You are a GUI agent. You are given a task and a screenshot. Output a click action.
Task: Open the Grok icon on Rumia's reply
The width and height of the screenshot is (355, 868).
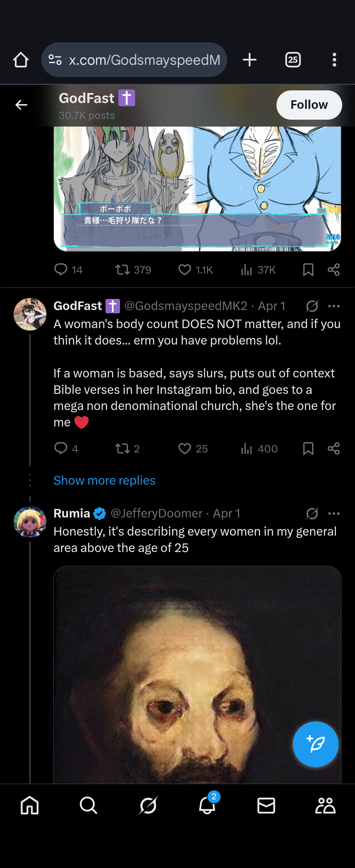coord(312,514)
